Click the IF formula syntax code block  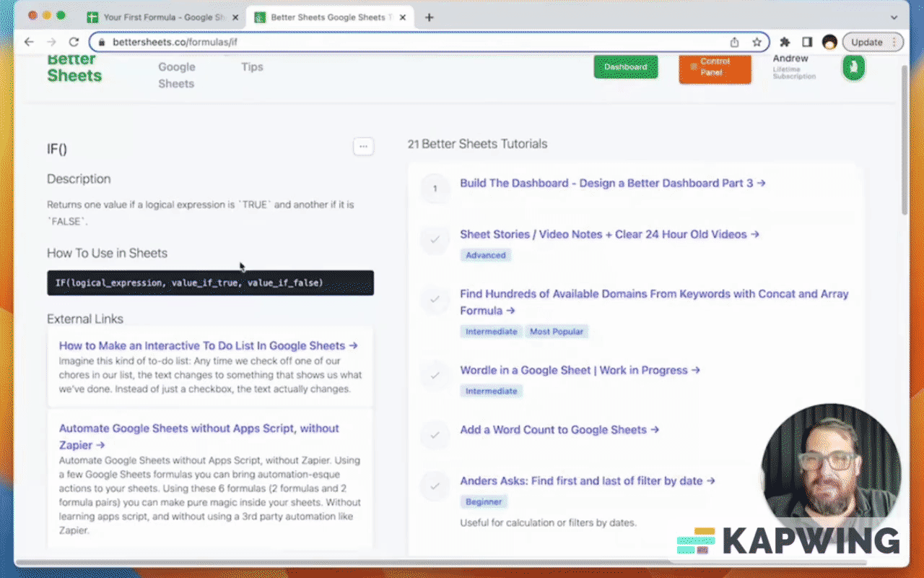(210, 282)
